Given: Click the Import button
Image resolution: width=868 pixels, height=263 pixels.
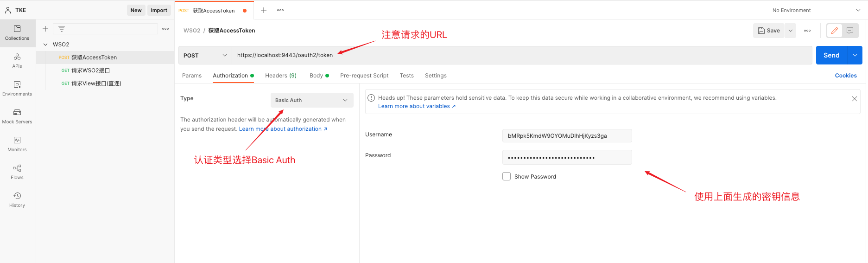Looking at the screenshot, I should pos(159,10).
